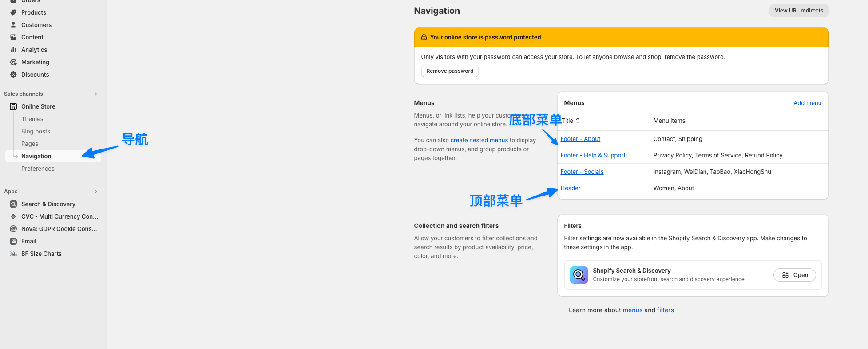This screenshot has height=349, width=868.
Task: Go to Preferences under Online Store
Action: (x=38, y=169)
